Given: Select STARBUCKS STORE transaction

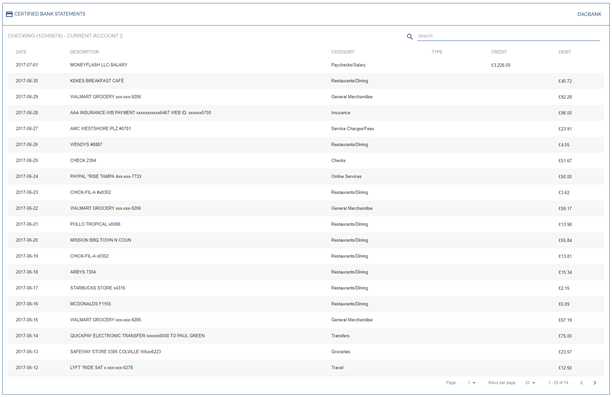Looking at the screenshot, I should (x=97, y=288).
